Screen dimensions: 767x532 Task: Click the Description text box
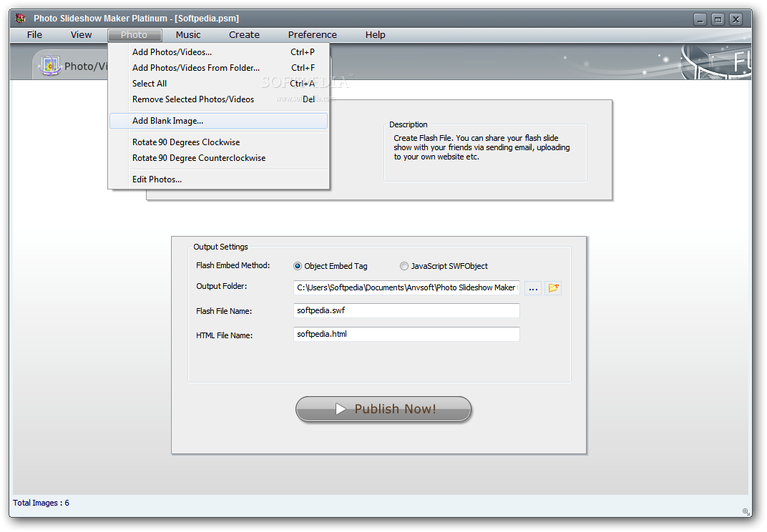485,152
